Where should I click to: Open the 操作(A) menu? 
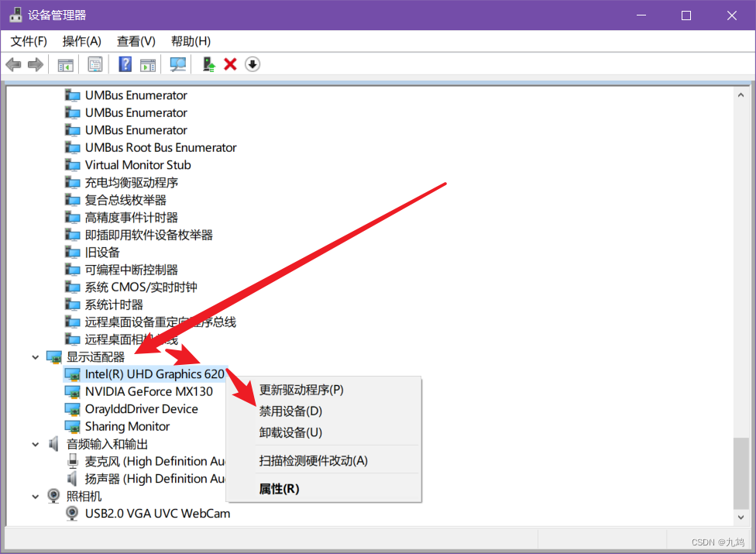[82, 42]
